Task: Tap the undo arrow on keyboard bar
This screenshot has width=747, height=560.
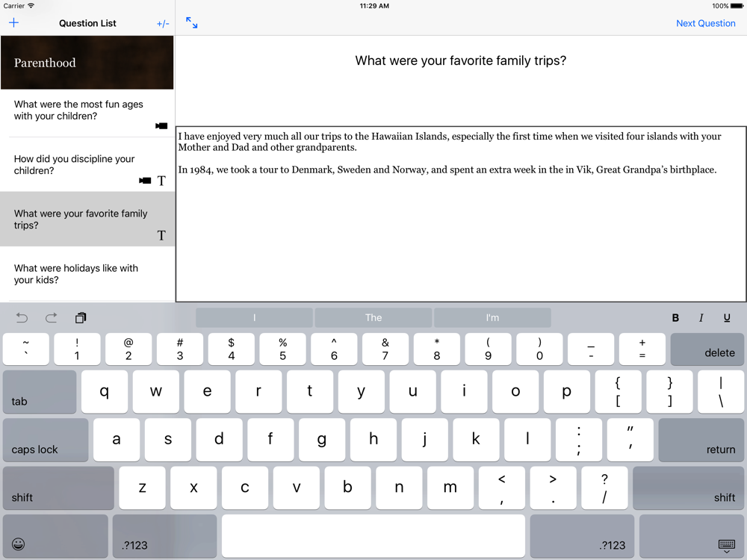Action: (x=22, y=317)
